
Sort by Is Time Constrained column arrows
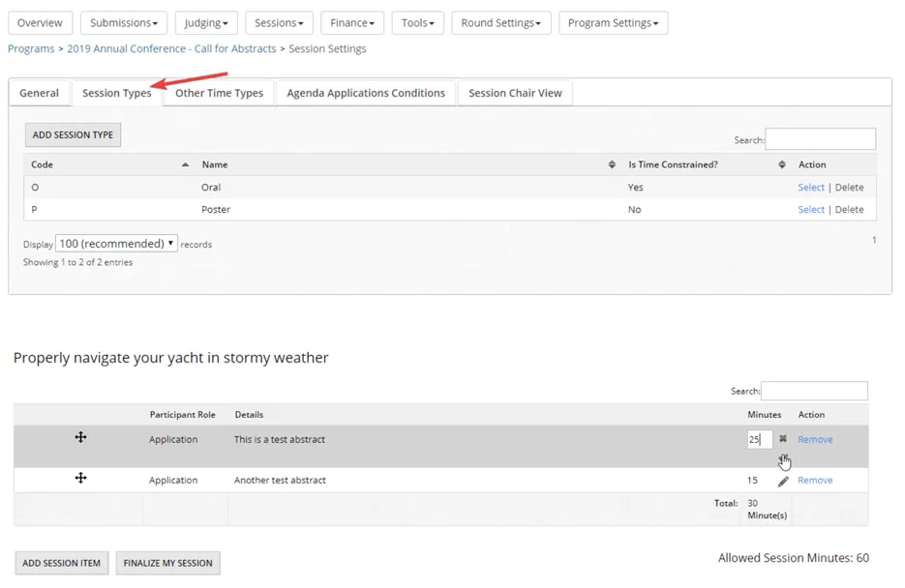click(x=781, y=164)
